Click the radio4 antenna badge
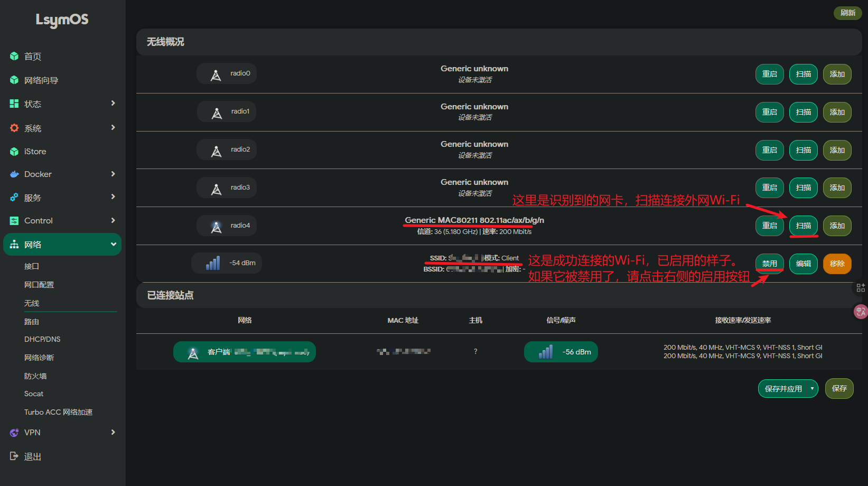This screenshot has height=486, width=868. tap(227, 226)
